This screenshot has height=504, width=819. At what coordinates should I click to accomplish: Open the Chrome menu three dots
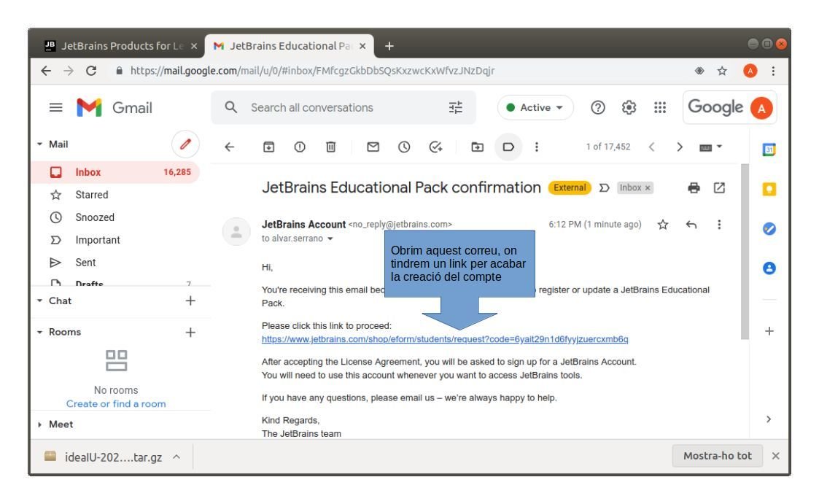point(774,71)
